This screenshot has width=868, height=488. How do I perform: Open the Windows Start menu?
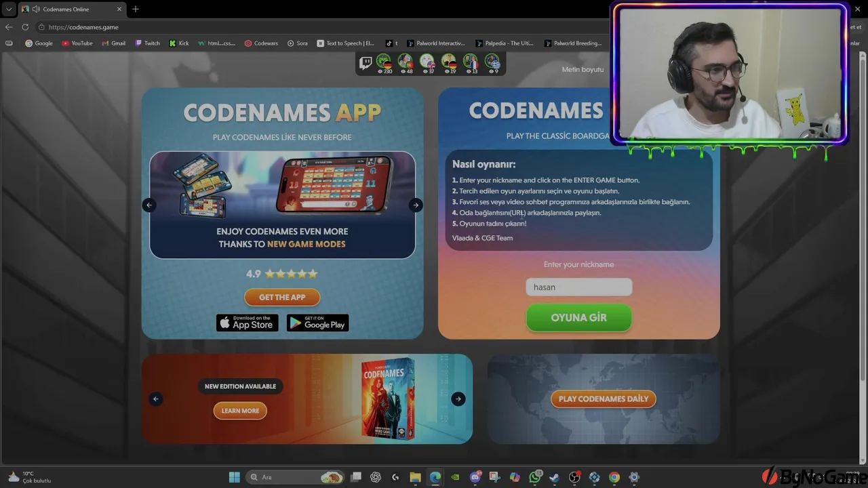pos(235,477)
